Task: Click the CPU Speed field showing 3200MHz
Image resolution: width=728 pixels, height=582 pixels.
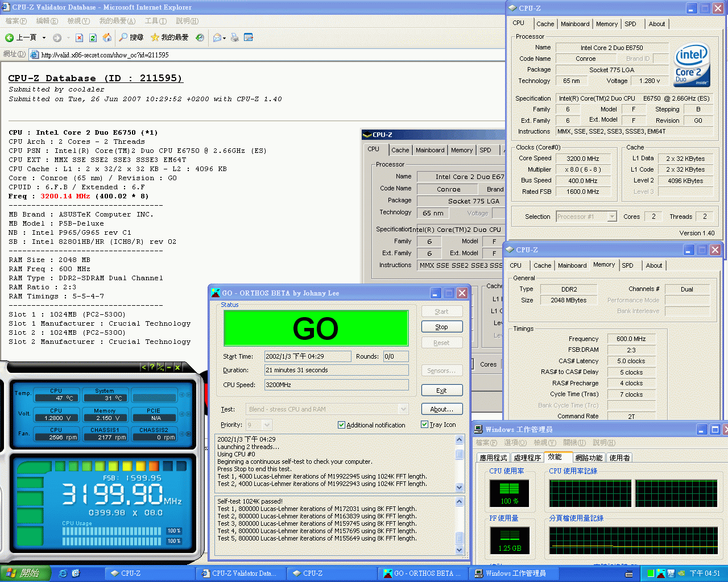Action: 337,385
